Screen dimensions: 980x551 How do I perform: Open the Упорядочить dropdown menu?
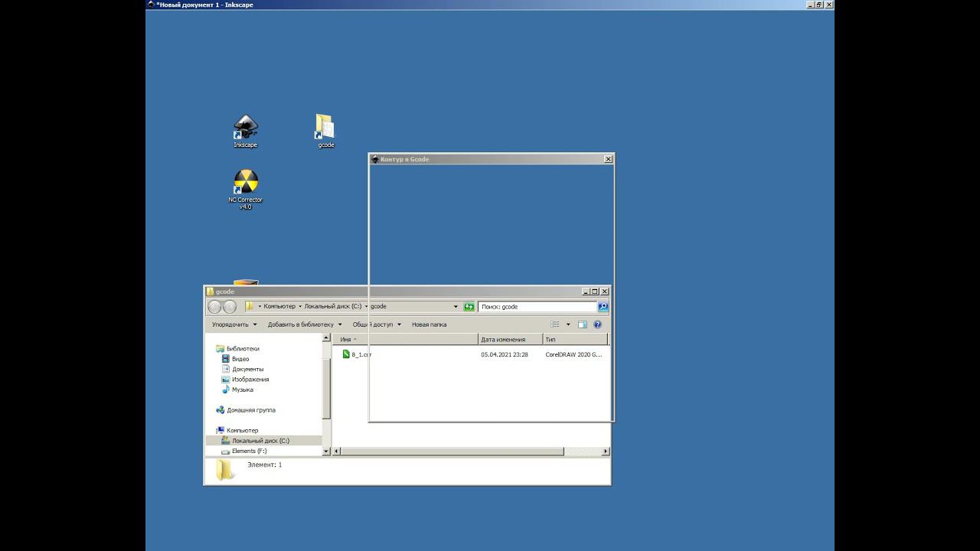(x=234, y=324)
